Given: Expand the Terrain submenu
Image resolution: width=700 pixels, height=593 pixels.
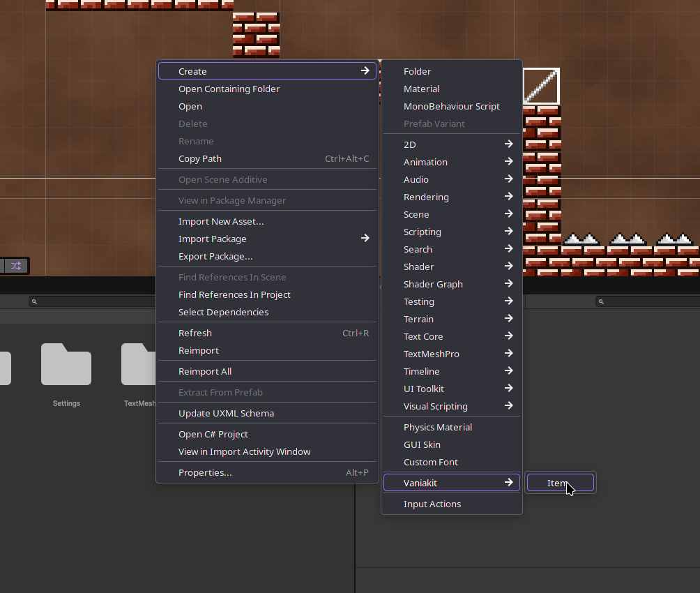Looking at the screenshot, I should (451, 319).
